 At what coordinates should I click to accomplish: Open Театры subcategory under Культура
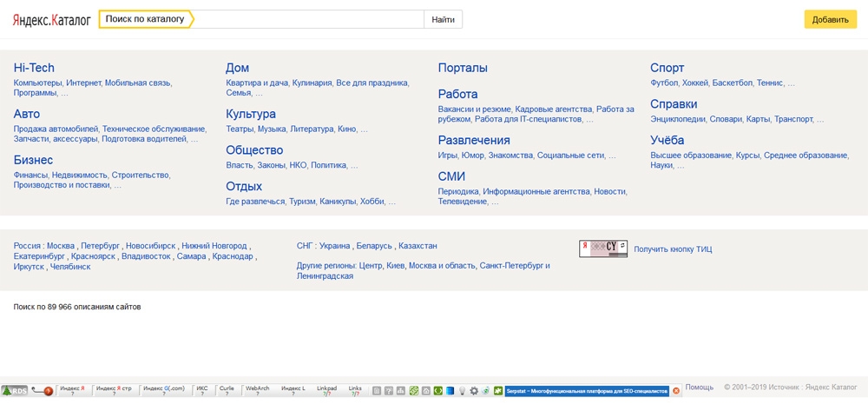tap(240, 129)
